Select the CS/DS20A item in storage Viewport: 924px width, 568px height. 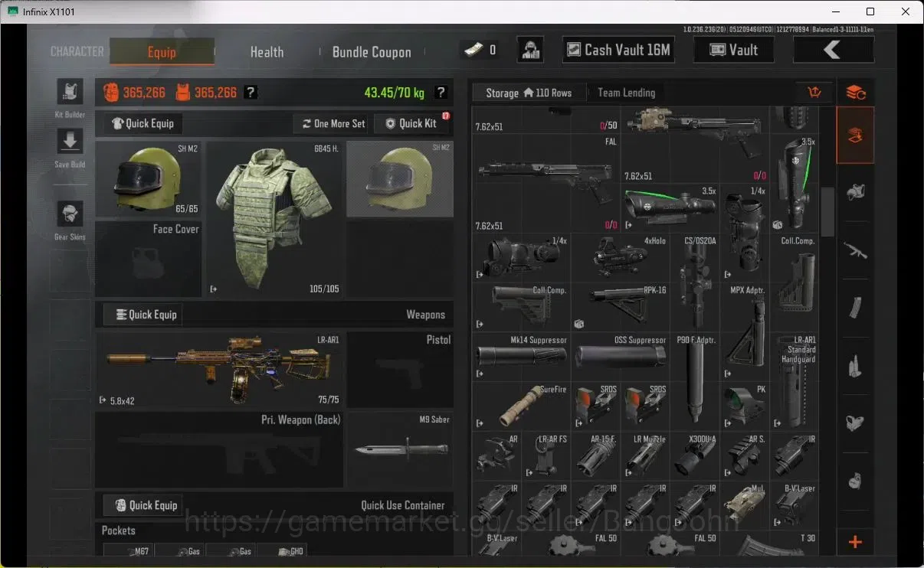tap(694, 282)
